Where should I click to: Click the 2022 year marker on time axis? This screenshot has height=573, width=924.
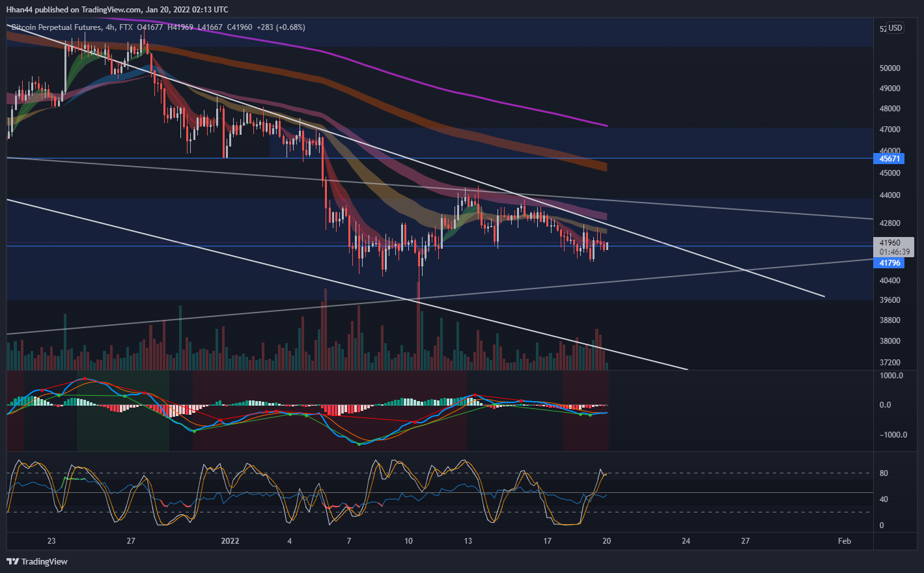(x=231, y=541)
